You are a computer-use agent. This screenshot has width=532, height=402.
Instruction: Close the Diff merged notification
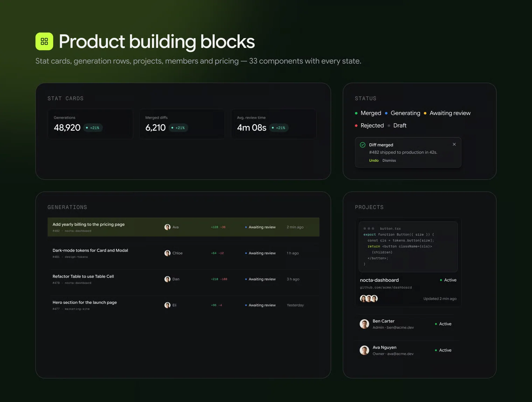454,144
